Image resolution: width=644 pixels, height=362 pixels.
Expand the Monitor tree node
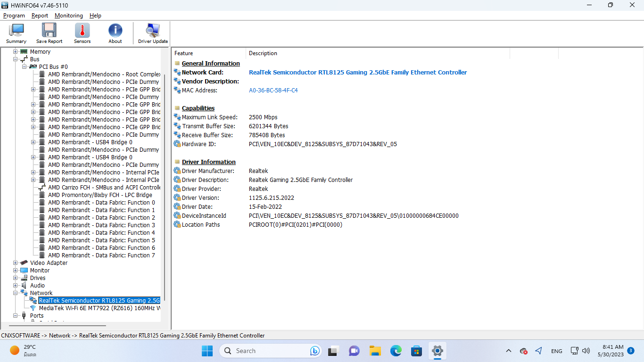(x=16, y=271)
